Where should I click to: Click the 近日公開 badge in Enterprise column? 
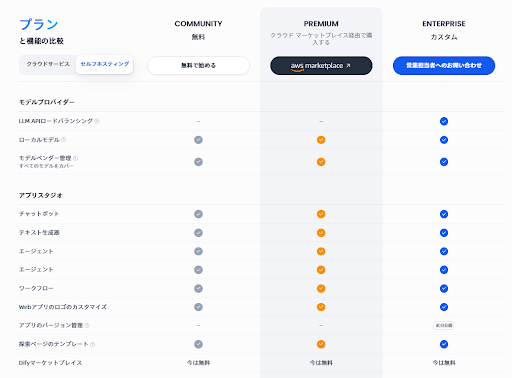point(444,325)
